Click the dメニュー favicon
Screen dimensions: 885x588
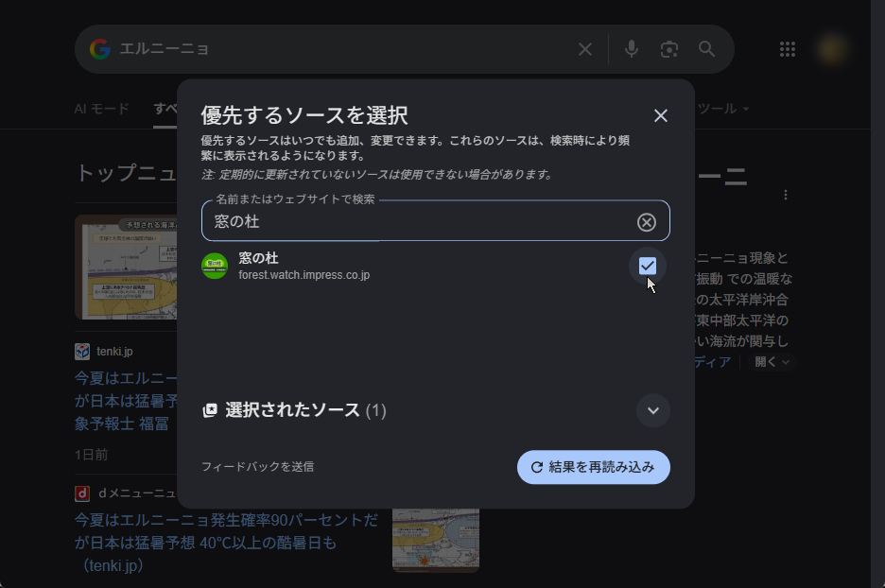point(82,493)
